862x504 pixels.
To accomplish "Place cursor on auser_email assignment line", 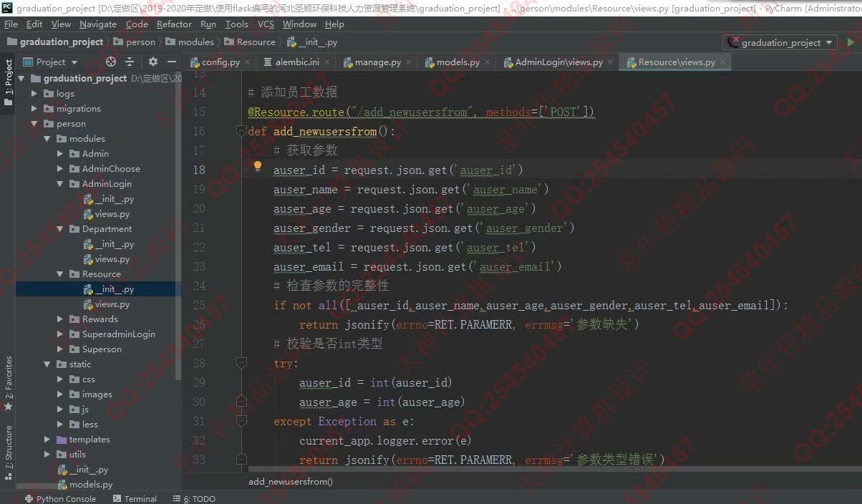I will tap(417, 266).
